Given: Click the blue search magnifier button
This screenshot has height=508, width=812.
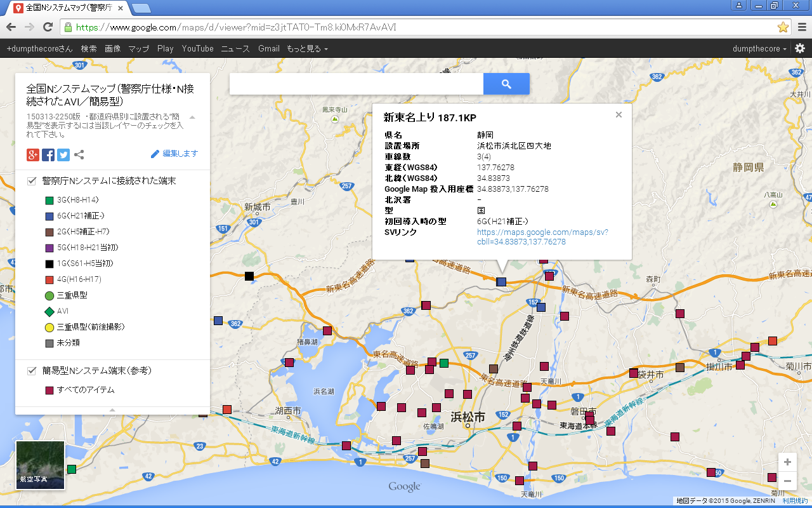Looking at the screenshot, I should (x=506, y=84).
